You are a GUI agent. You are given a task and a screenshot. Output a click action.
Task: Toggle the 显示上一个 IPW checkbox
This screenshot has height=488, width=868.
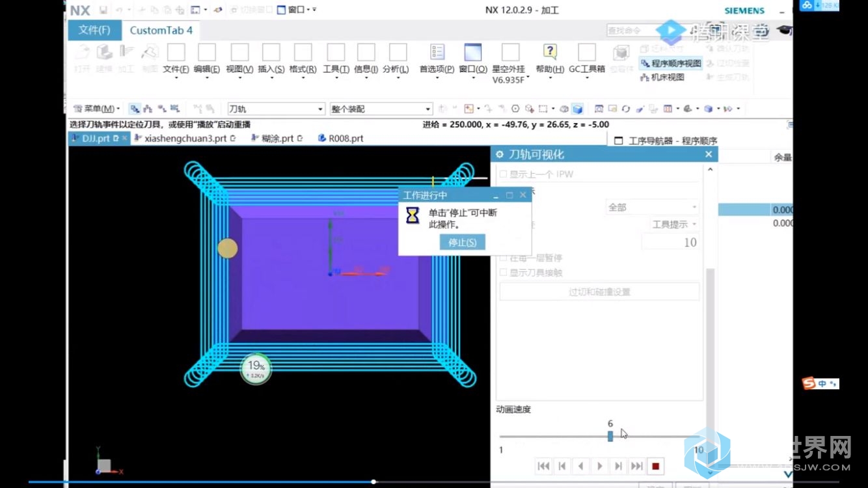(503, 174)
